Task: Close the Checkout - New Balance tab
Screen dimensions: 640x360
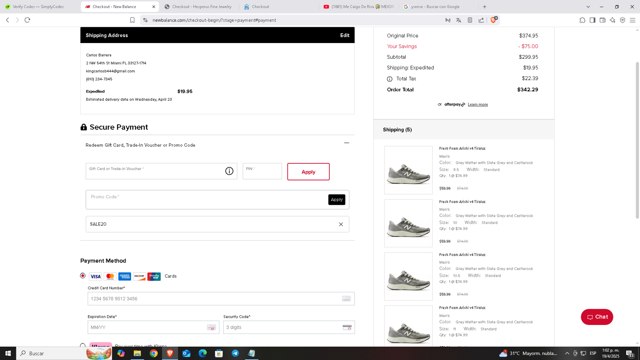Action: point(153,7)
